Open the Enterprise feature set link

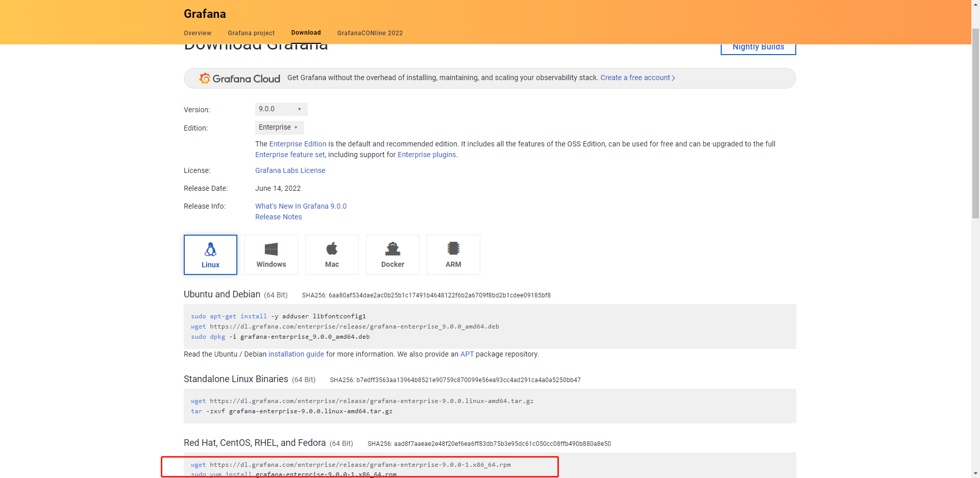tap(290, 155)
